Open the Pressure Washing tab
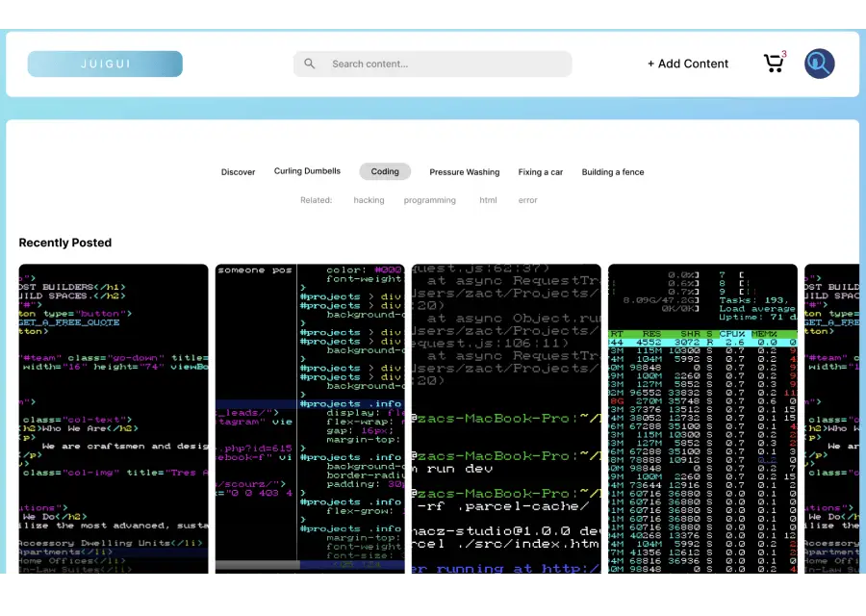The height and width of the screenshot is (616, 866). (x=465, y=172)
